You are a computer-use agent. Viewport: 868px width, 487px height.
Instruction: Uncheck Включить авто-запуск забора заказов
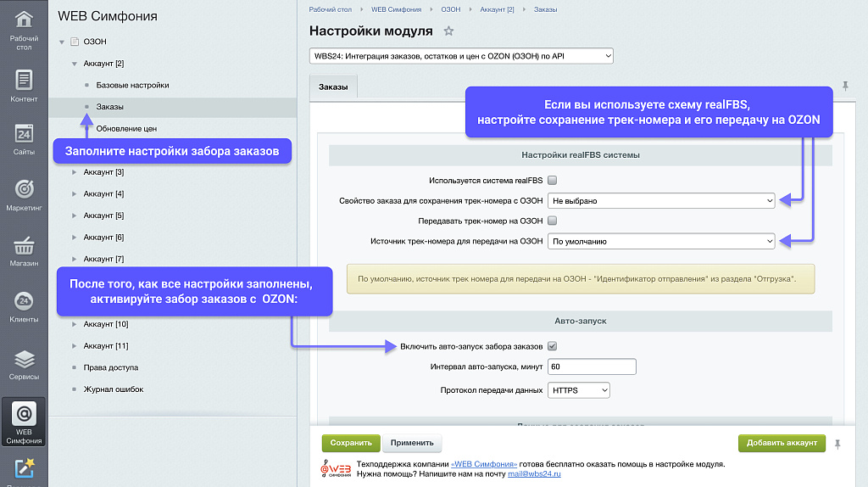coord(552,346)
